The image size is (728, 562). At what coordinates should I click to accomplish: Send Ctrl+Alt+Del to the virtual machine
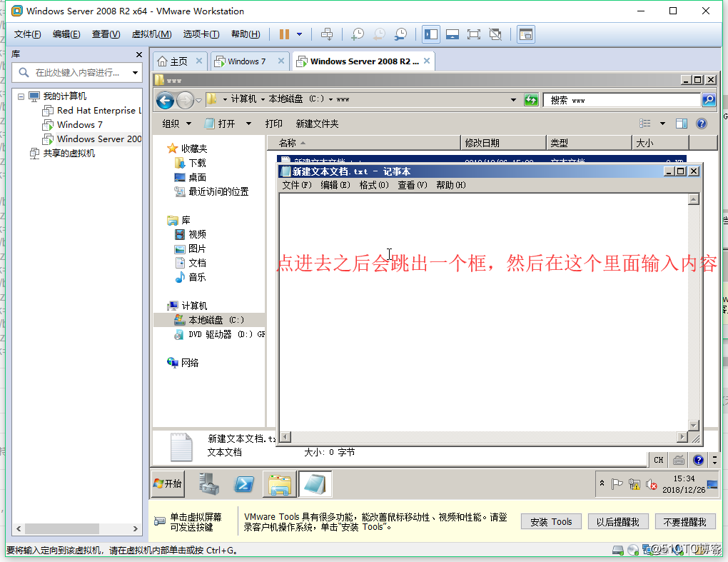click(x=327, y=34)
